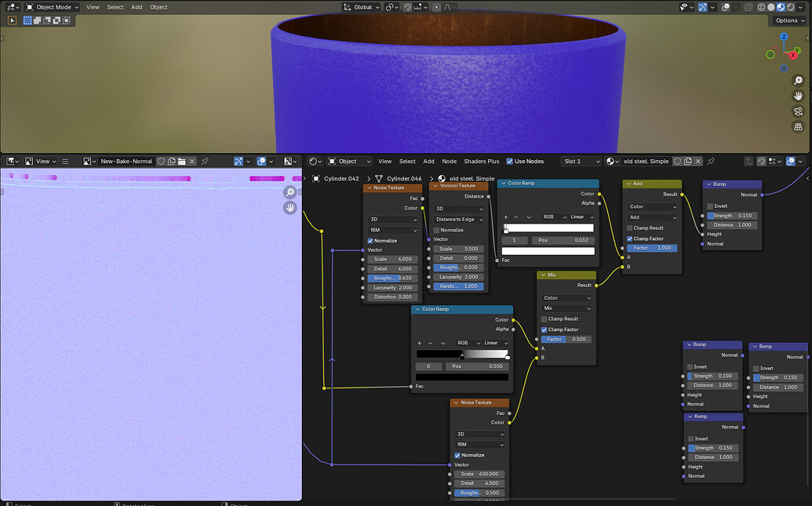
Task: Click the top Color Ramp gradient bar
Action: (548, 228)
